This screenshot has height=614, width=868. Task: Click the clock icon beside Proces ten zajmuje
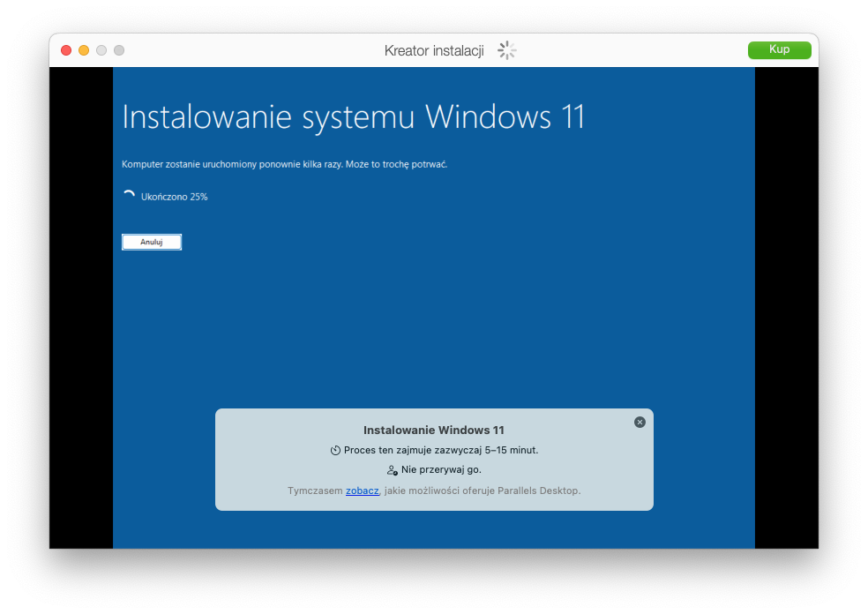click(x=335, y=451)
